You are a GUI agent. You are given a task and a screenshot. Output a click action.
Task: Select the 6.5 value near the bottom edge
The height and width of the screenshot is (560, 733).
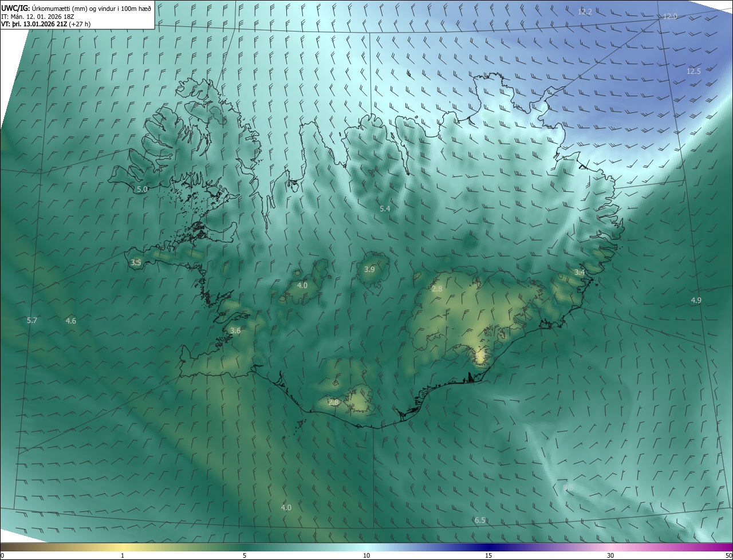tap(480, 520)
